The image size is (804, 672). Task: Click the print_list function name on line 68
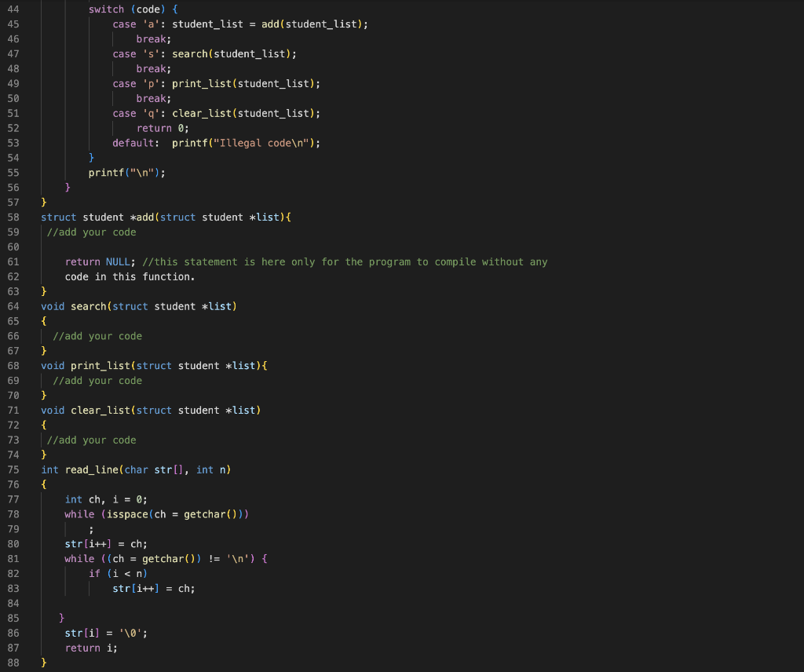pos(100,366)
